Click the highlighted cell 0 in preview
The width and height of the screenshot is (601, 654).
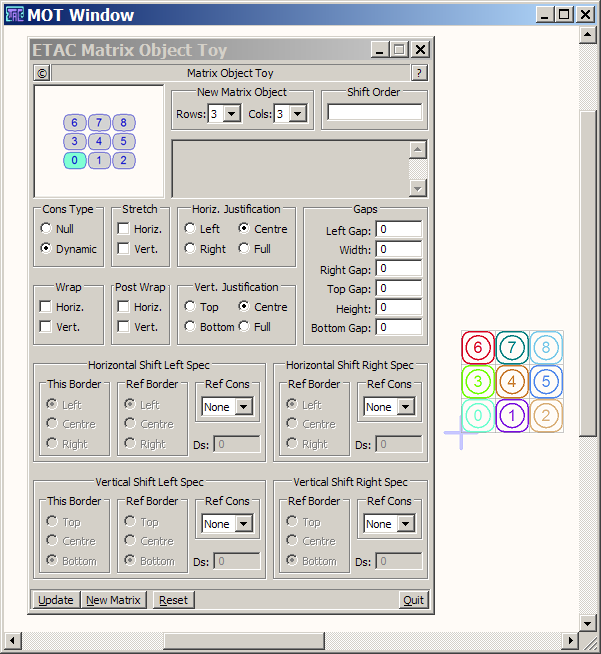(x=75, y=160)
